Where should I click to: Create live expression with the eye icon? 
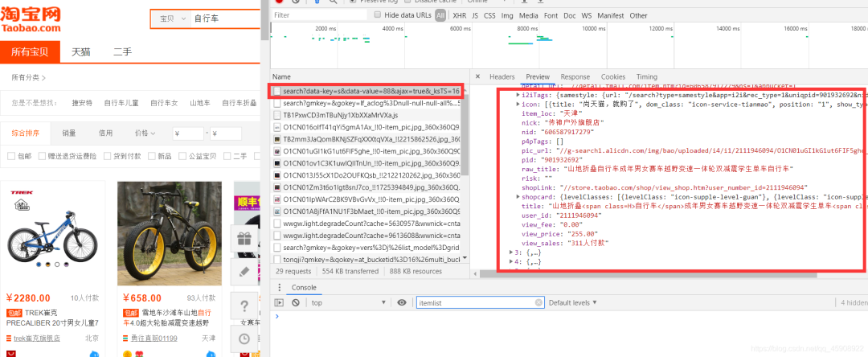402,302
